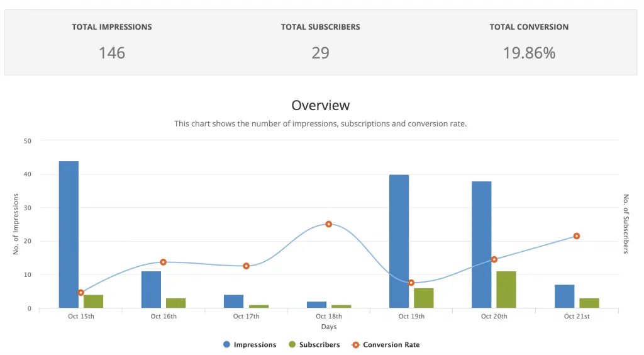
Task: Click the Oct 17th axis label
Action: (246, 317)
